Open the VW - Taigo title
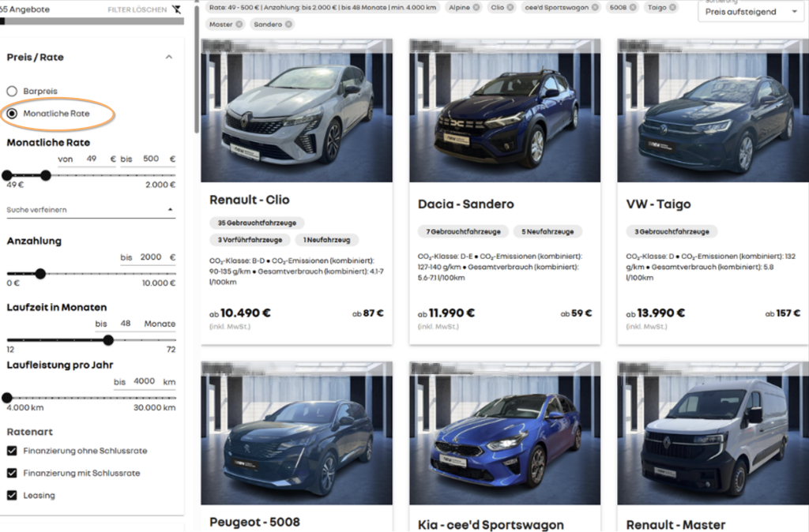 (x=658, y=204)
